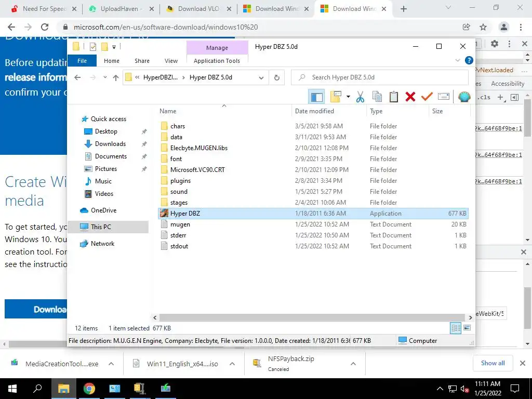The width and height of the screenshot is (532, 399).
Task: Click Show all downloads button
Action: pos(493,363)
